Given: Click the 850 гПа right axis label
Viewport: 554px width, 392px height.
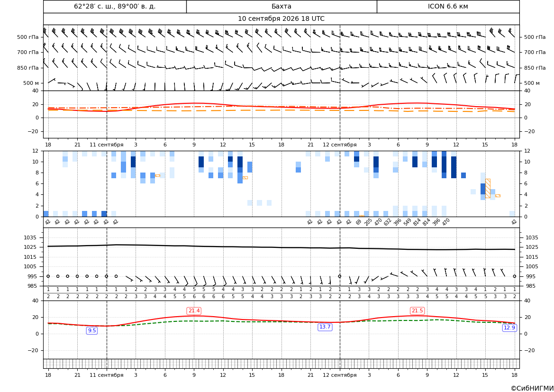Looking at the screenshot, I should coord(535,68).
